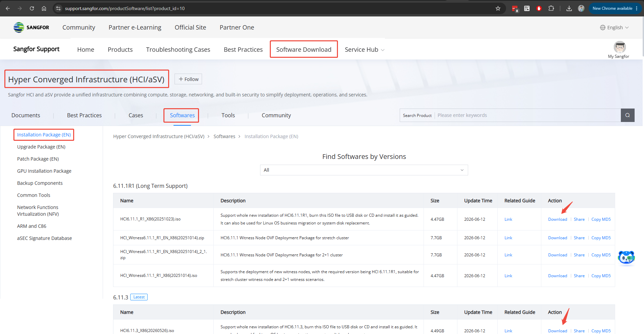
Task: Switch to the Documents tab
Action: [x=26, y=115]
